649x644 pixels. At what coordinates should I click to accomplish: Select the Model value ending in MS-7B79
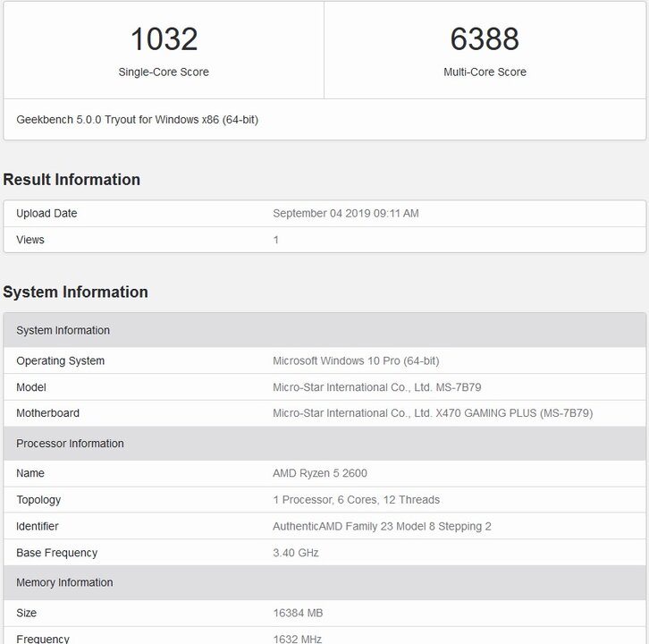coord(377,387)
